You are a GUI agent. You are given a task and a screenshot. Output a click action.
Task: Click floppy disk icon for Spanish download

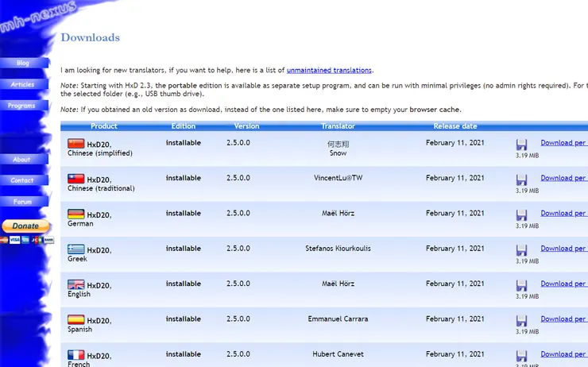521,321
